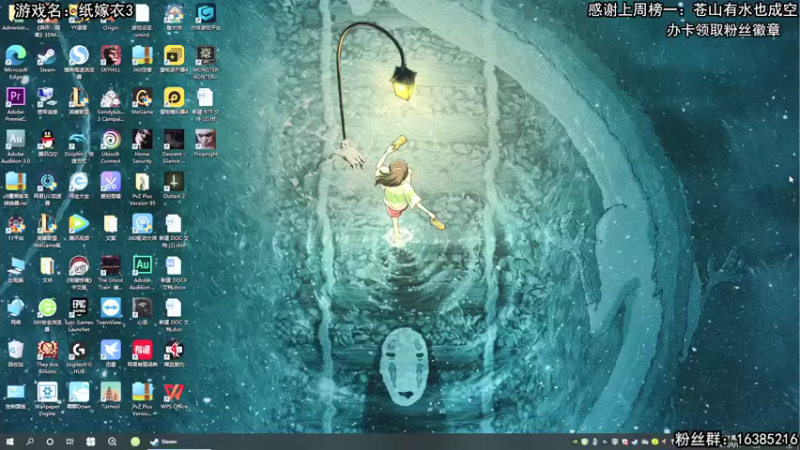This screenshot has width=800, height=450.
Task: Open the Tencent QQ penguin icon
Action: (47, 143)
